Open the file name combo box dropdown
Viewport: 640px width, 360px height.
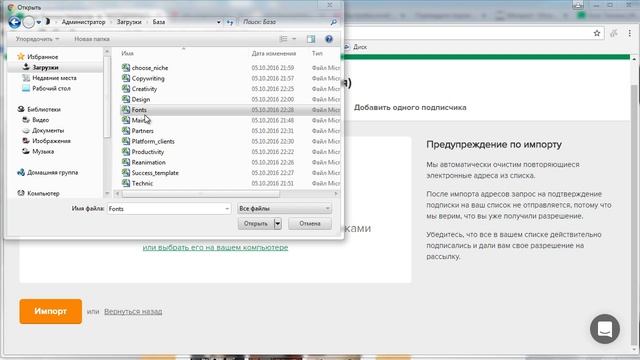(227, 209)
